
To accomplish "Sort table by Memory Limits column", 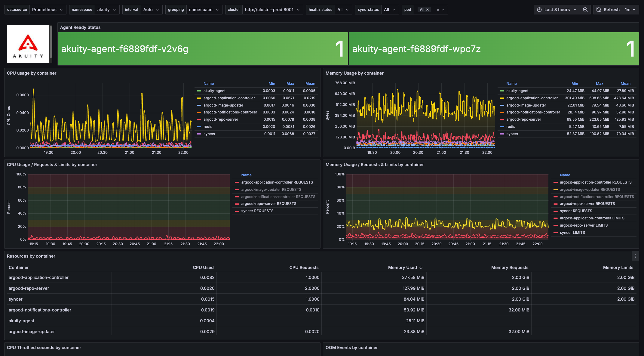I will coord(618,268).
